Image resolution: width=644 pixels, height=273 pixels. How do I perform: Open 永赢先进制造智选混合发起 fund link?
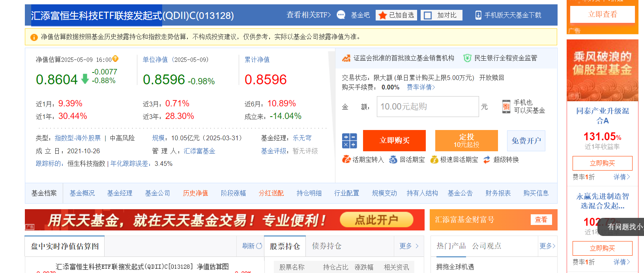[x=603, y=201]
